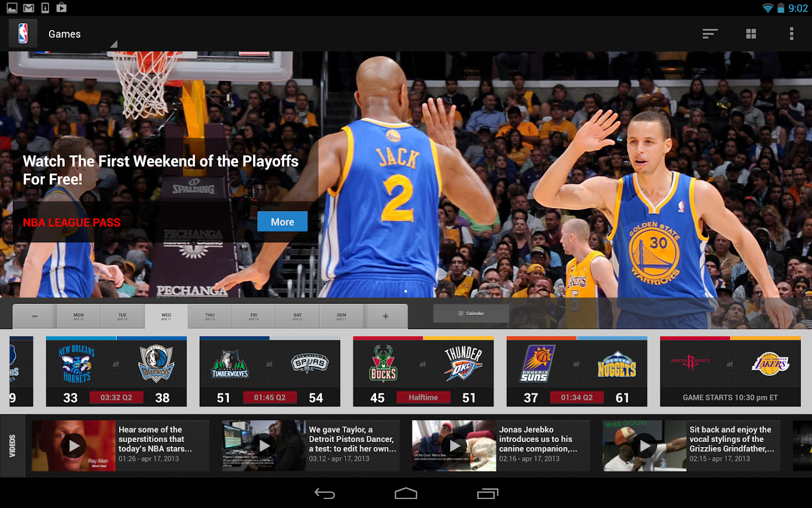Select the THU Apr 18 tab
This screenshot has height=508, width=812.
click(x=210, y=317)
